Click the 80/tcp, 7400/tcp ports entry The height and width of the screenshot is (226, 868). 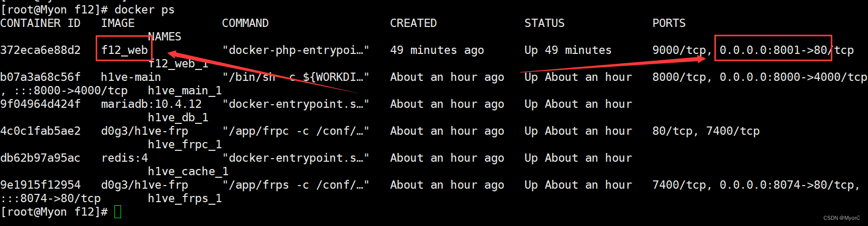pyautogui.click(x=706, y=131)
